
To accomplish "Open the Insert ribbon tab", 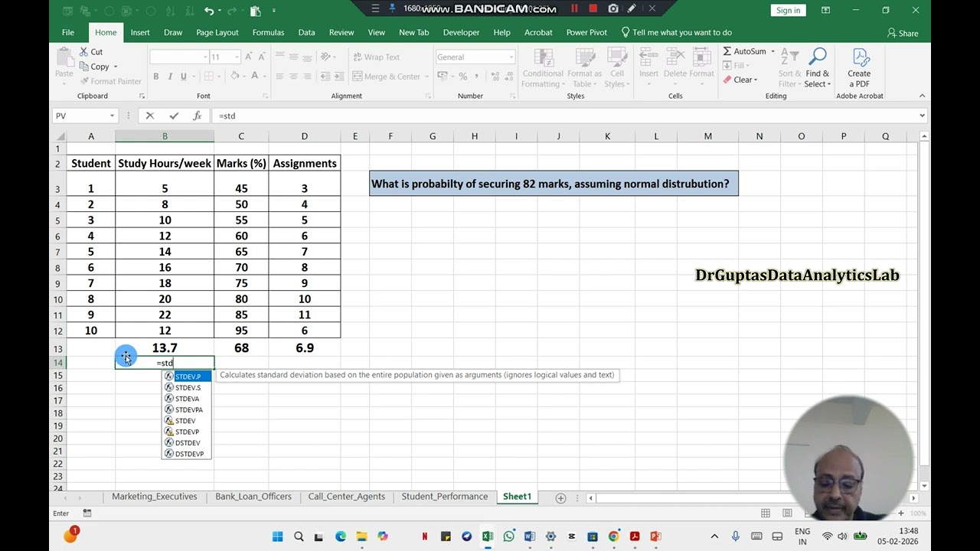I will click(140, 32).
